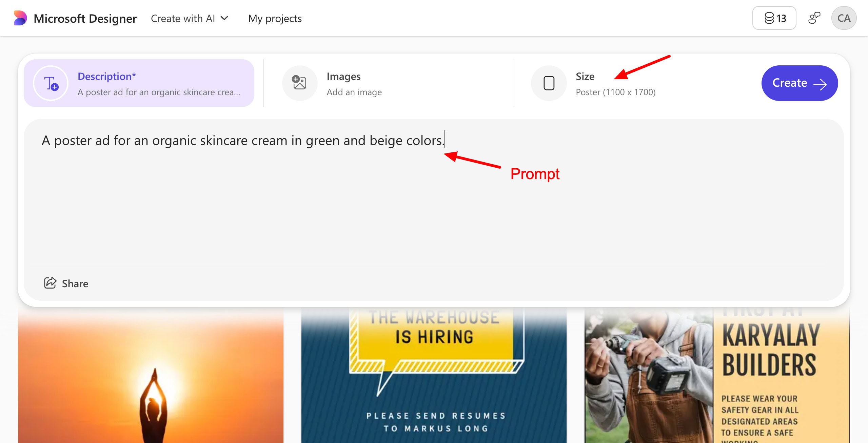Click the add image icon
Screen dimensions: 868x443
pos(299,83)
